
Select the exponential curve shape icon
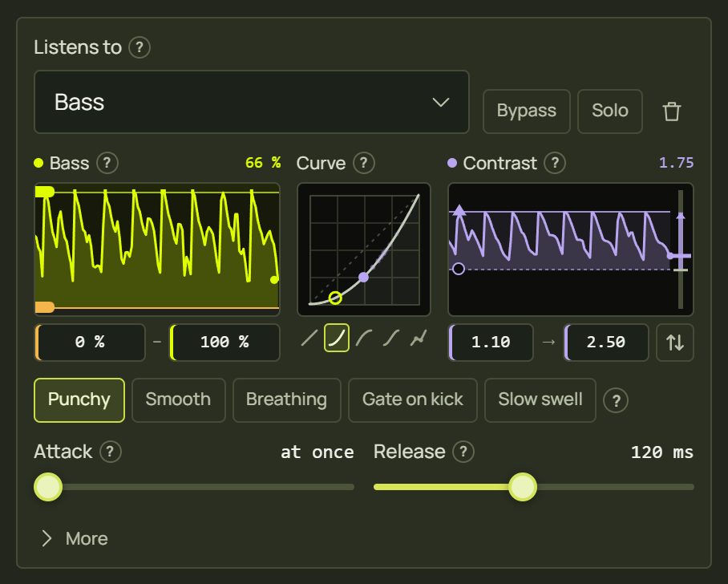(x=337, y=338)
